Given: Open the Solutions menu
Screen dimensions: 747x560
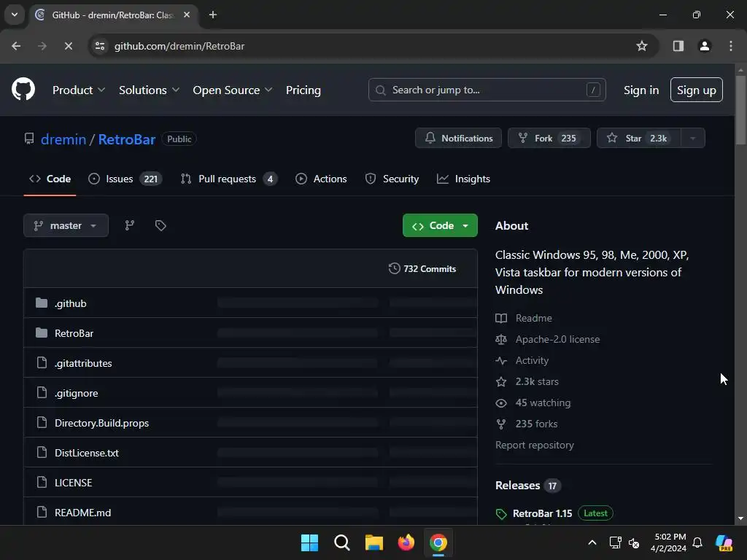Looking at the screenshot, I should click(149, 90).
